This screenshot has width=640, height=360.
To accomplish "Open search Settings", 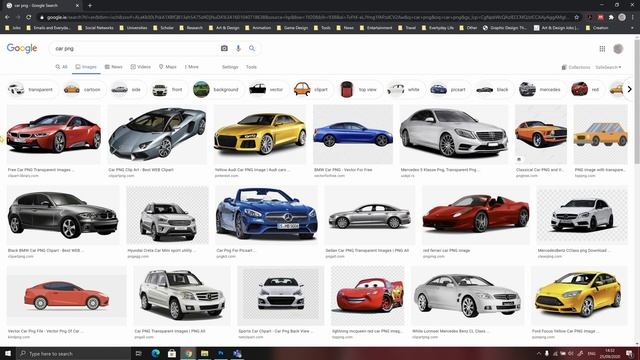I will coord(230,67).
